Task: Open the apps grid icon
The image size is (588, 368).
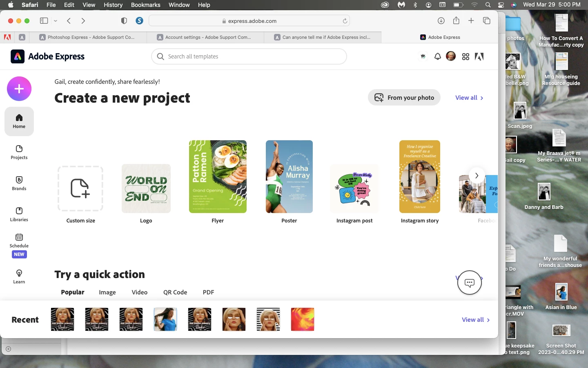Action: pos(465,56)
